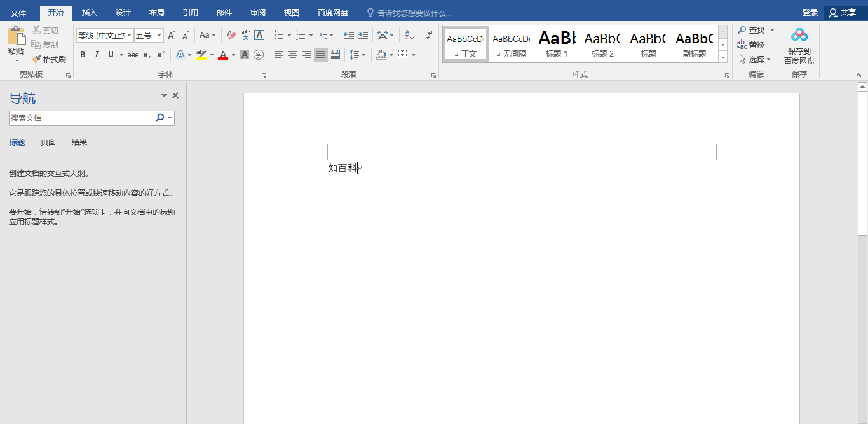The width and height of the screenshot is (868, 424).
Task: Toggle show paragraph marks button
Action: [430, 35]
